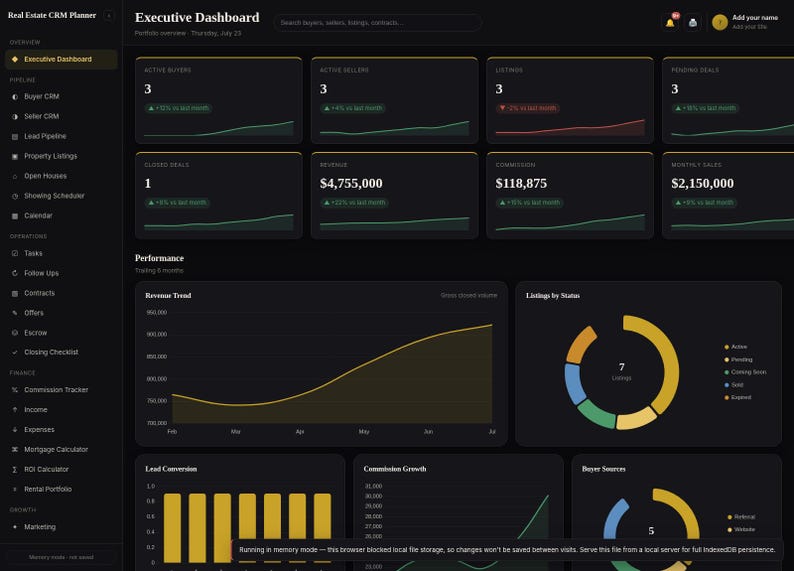Click the Commission $118,875 value

tap(521, 183)
